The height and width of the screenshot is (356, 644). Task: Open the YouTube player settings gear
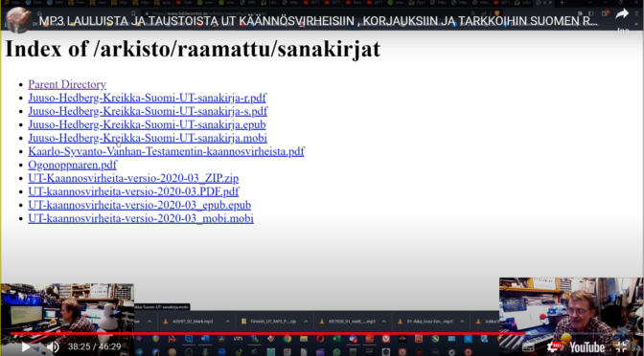[x=555, y=347]
